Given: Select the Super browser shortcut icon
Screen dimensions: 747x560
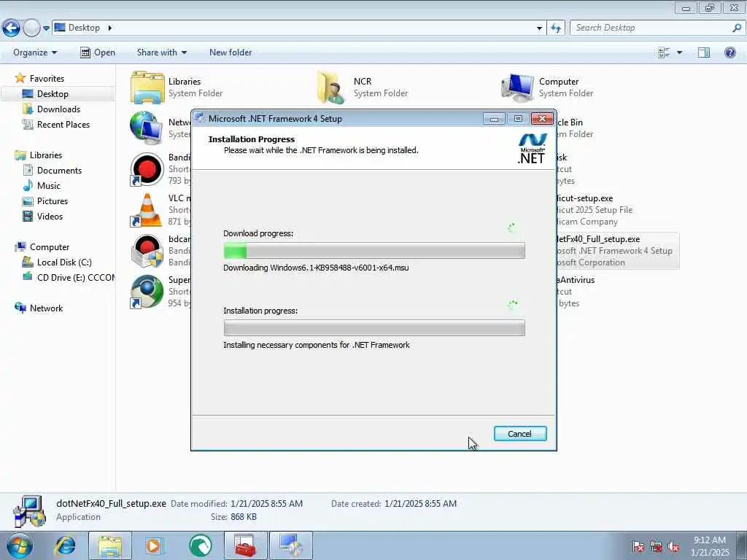Looking at the screenshot, I should click(x=147, y=292).
